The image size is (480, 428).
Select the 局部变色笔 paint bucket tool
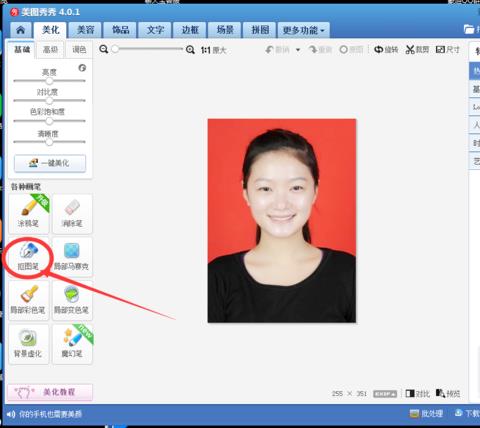pyautogui.click(x=72, y=300)
